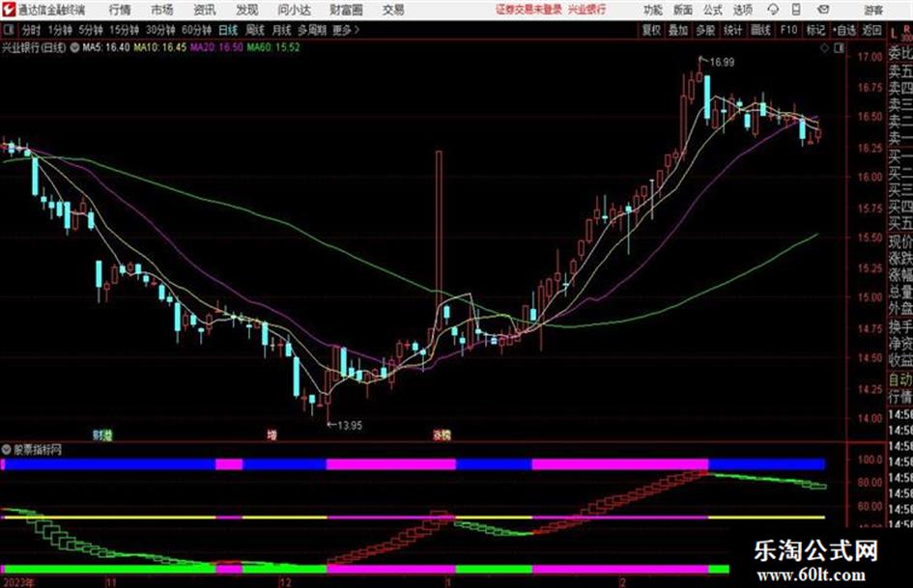Image resolution: width=913 pixels, height=588 pixels.
Task: Select the 月线 monthly period tab
Action: coord(282,30)
